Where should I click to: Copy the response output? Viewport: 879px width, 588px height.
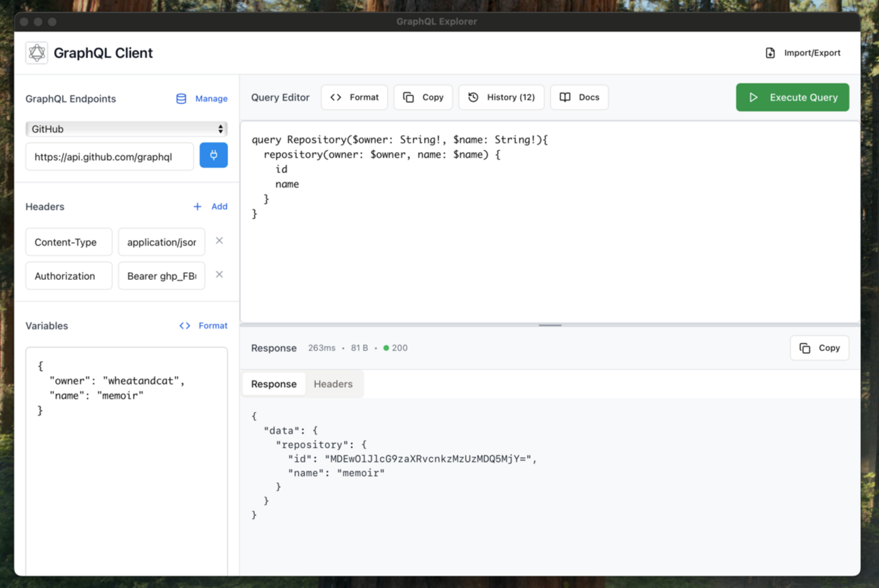click(x=819, y=348)
